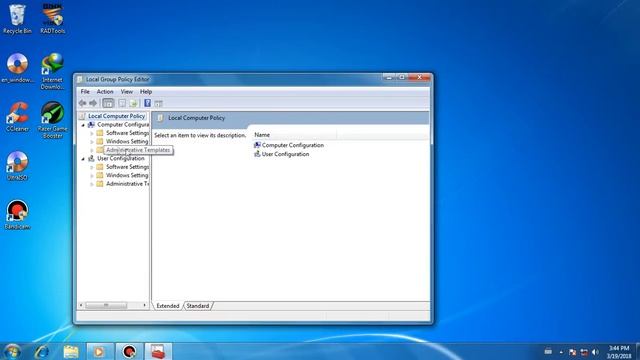Click the tree pane scroll left arrow
640x360 pixels.
81,305
